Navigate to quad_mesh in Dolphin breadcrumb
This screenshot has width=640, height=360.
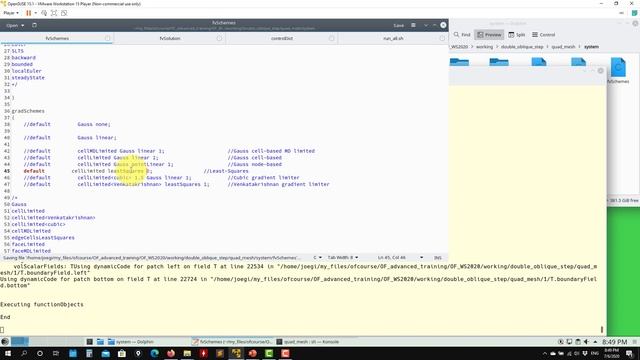coord(563,47)
